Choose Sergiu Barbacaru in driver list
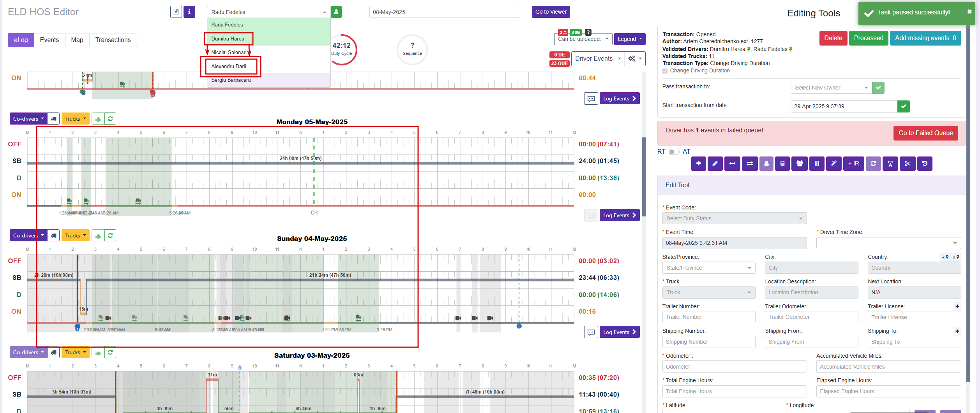 coord(269,80)
